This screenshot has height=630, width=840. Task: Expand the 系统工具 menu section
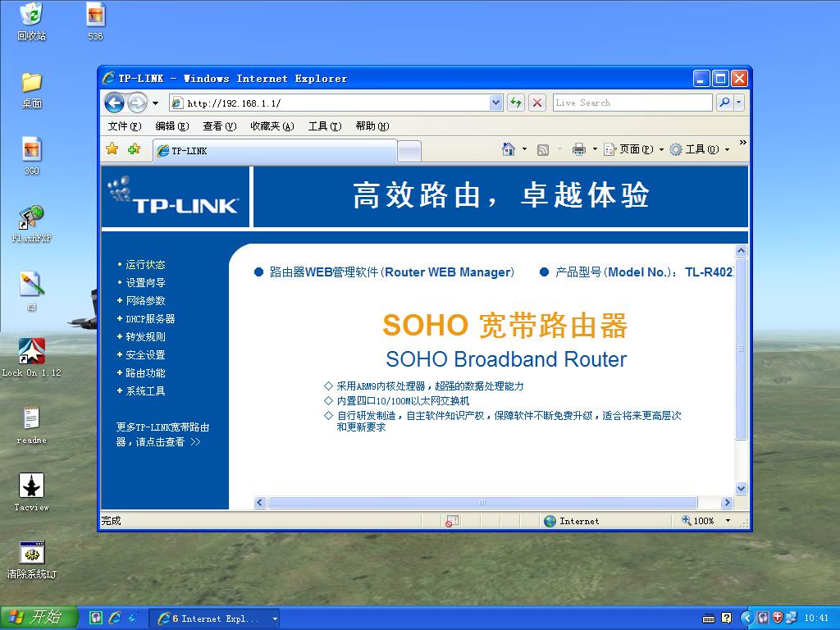pos(145,391)
